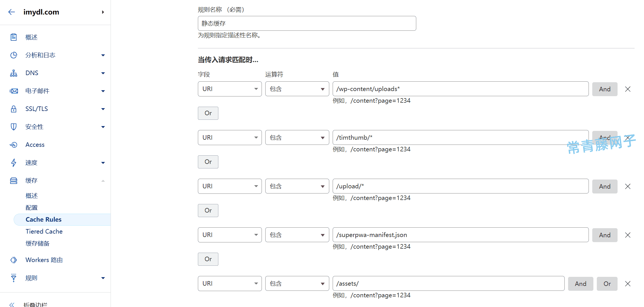The width and height of the screenshot is (644, 307).
Task: Open the Workers 路由 sidebar item
Action: 44,260
